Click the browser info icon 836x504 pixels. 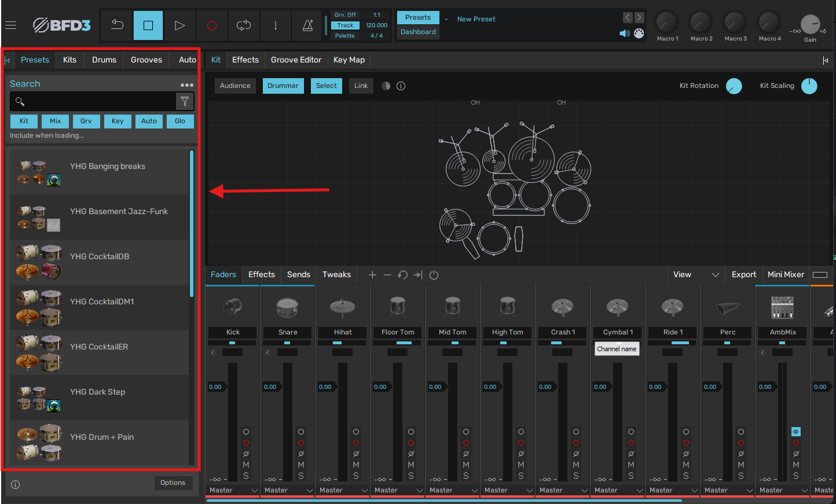pos(16,485)
